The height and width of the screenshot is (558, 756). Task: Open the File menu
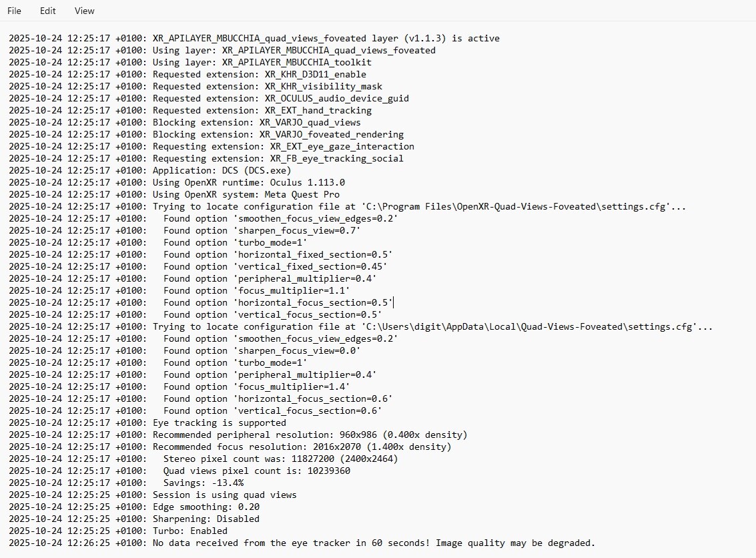[x=14, y=11]
